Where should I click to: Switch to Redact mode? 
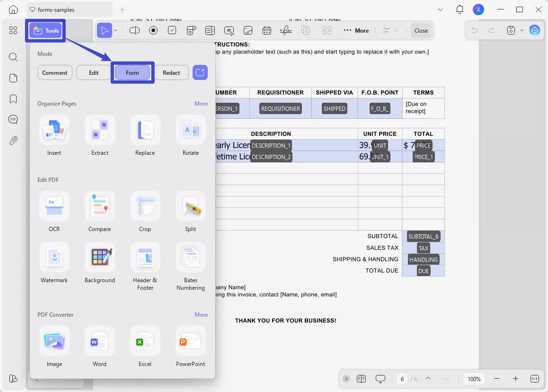[x=171, y=72]
